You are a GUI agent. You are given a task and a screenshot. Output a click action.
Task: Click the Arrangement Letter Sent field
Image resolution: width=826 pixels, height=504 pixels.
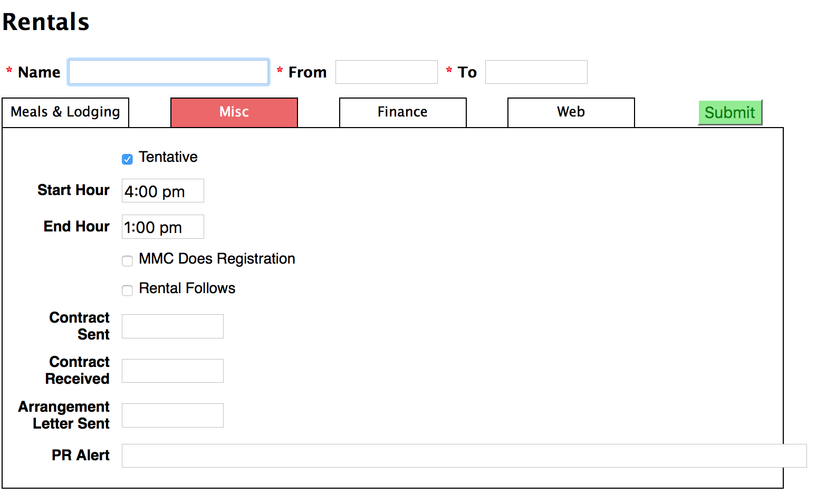pyautogui.click(x=172, y=415)
